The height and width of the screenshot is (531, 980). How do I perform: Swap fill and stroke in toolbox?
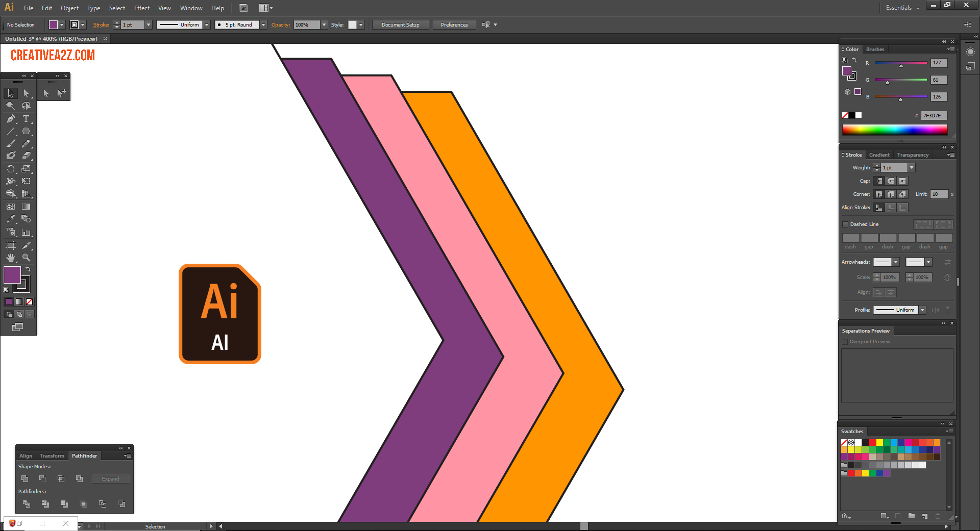point(28,269)
